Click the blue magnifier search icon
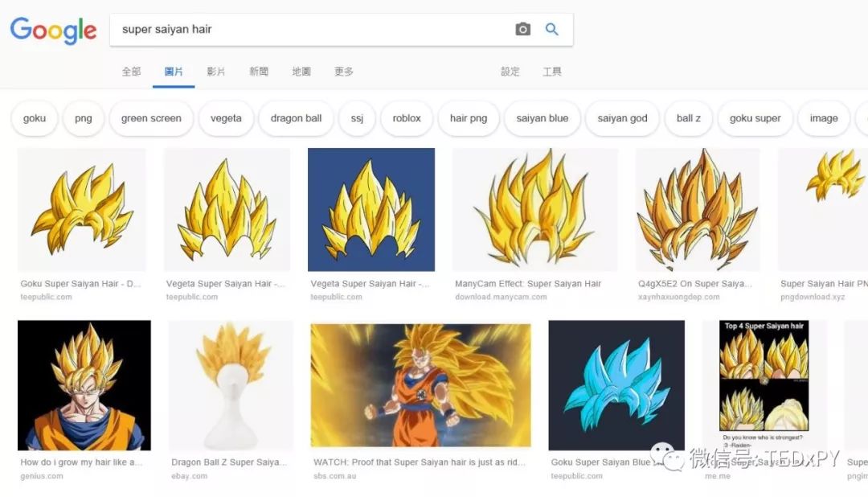 point(552,30)
